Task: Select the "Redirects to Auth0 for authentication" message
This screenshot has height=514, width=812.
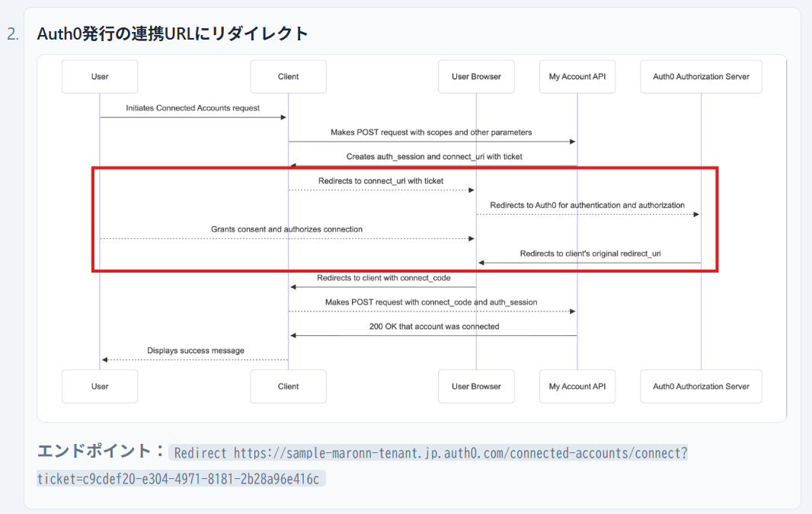Action: coord(587,206)
